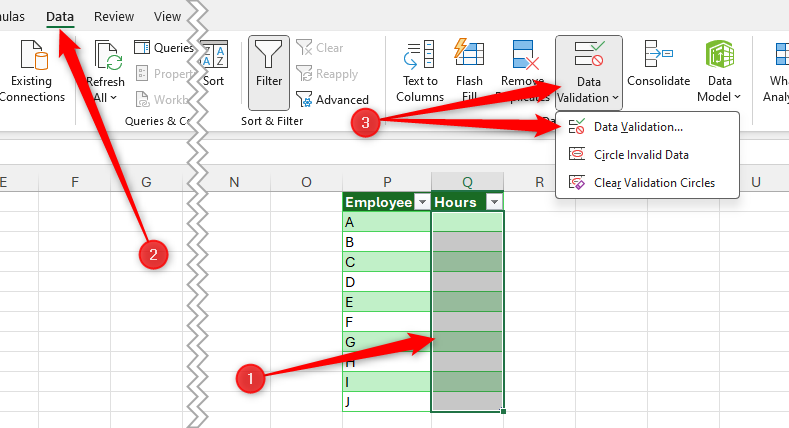789x428 pixels.
Task: Expand the Refresh All dropdown arrow
Action: click(113, 98)
